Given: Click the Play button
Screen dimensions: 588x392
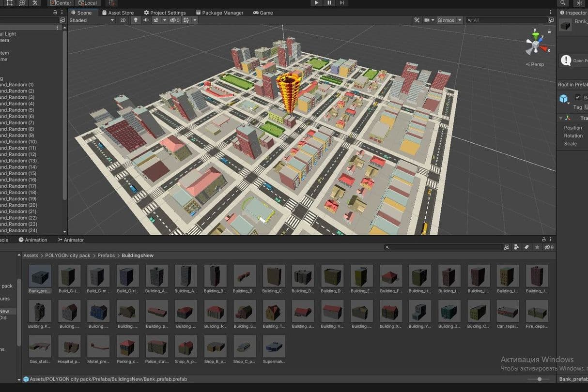Looking at the screenshot, I should tap(316, 3).
